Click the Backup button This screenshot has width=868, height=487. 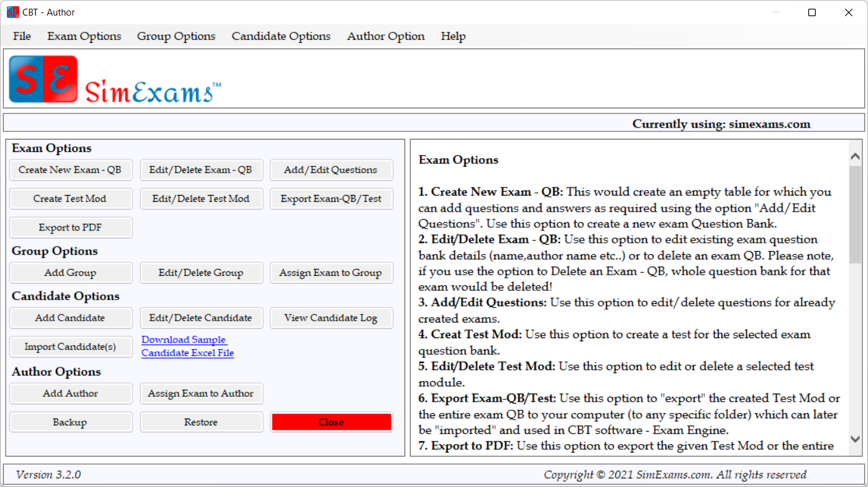[x=70, y=422]
